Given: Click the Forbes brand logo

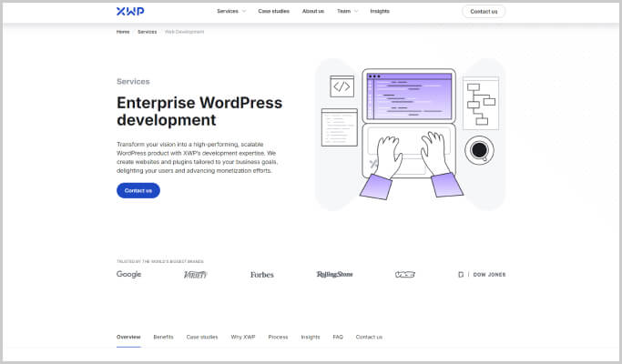Looking at the screenshot, I should (x=261, y=274).
